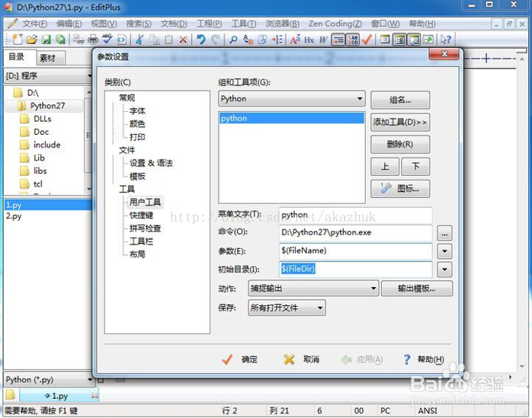Image resolution: width=532 pixels, height=418 pixels.
Task: Click the 上 move up button
Action: point(385,167)
